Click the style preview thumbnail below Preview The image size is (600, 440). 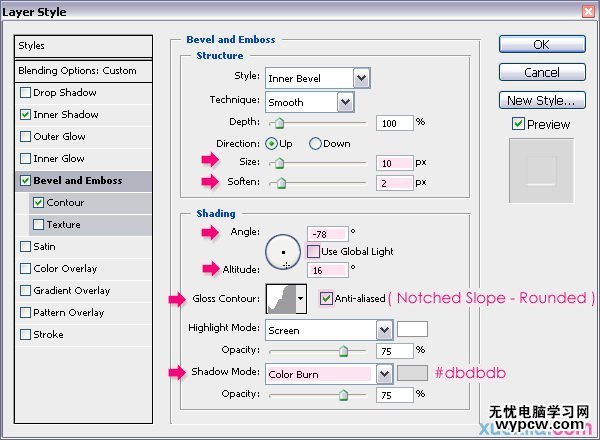click(541, 171)
